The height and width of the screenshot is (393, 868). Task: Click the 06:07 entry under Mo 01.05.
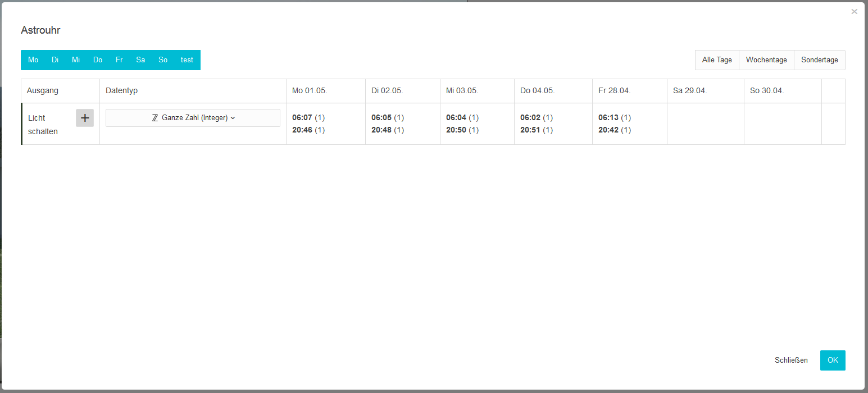[x=302, y=118]
